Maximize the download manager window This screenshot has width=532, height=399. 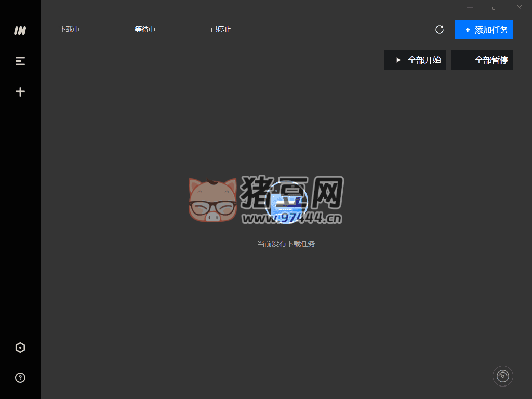(x=495, y=7)
